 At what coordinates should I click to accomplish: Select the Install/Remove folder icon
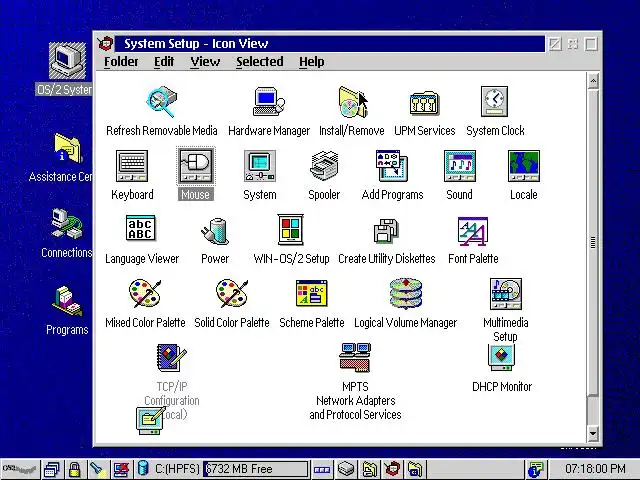352,102
